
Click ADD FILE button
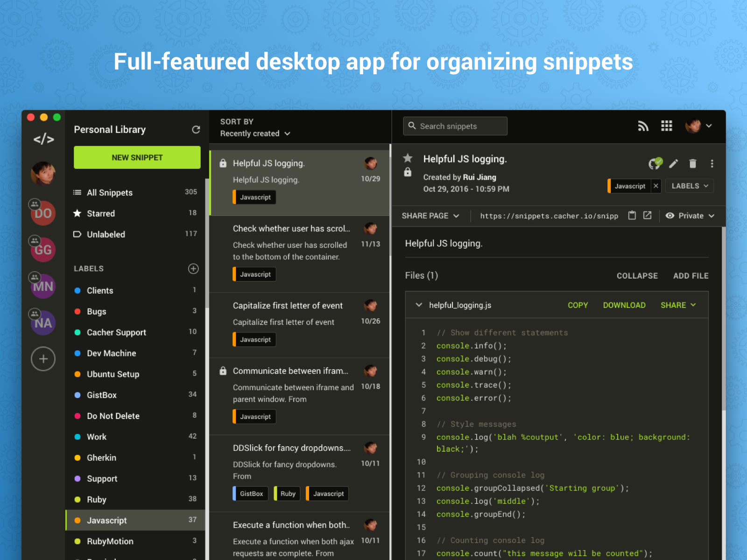pos(691,276)
